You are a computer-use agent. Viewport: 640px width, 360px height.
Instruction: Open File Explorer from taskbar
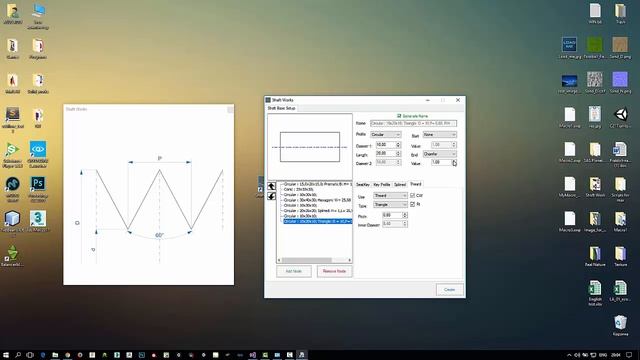click(55, 355)
